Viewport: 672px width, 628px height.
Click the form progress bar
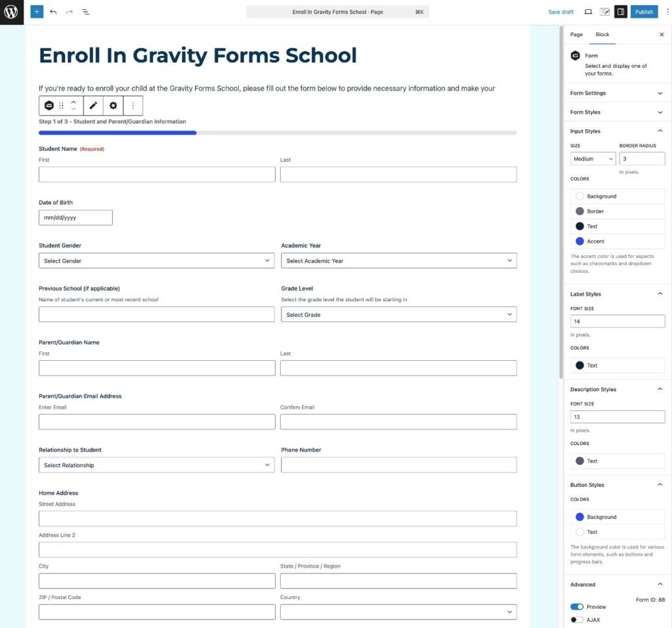coord(278,133)
